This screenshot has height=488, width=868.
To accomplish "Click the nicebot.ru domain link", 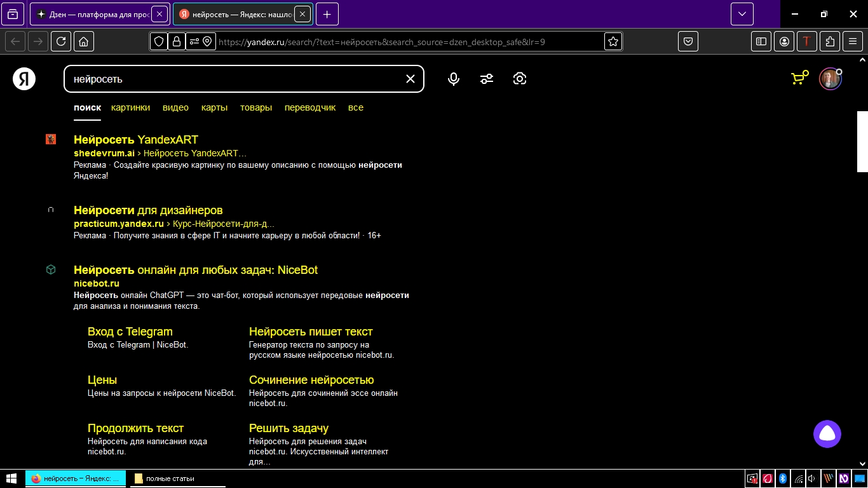I will point(97,283).
